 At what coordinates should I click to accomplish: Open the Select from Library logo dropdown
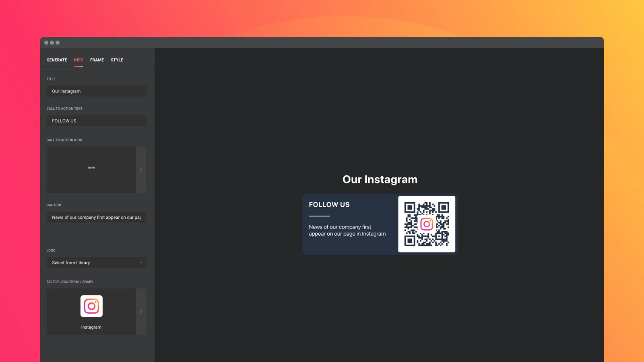tap(96, 263)
